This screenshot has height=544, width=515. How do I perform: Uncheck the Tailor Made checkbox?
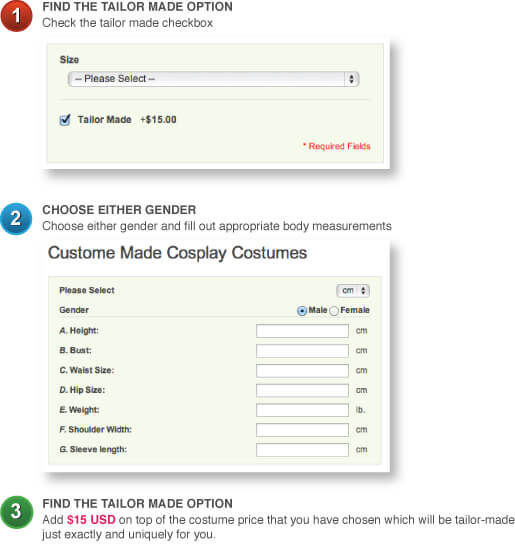tap(65, 120)
